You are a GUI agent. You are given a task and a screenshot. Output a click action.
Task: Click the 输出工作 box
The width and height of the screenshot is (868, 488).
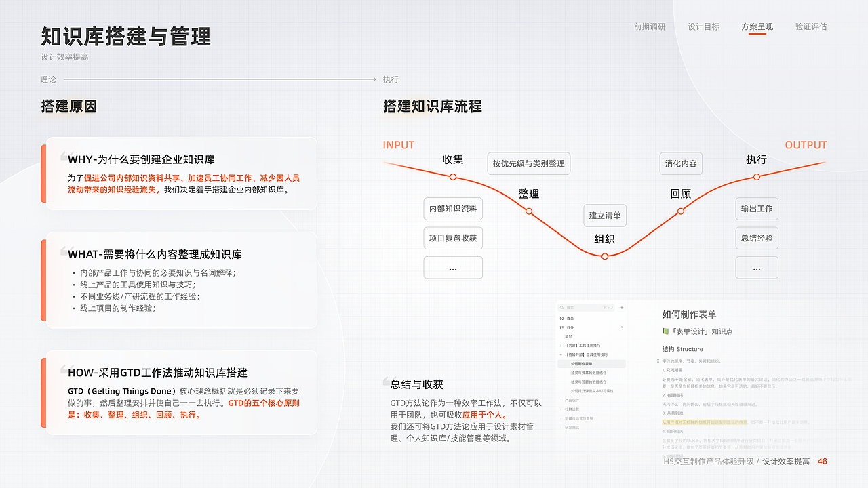(757, 209)
